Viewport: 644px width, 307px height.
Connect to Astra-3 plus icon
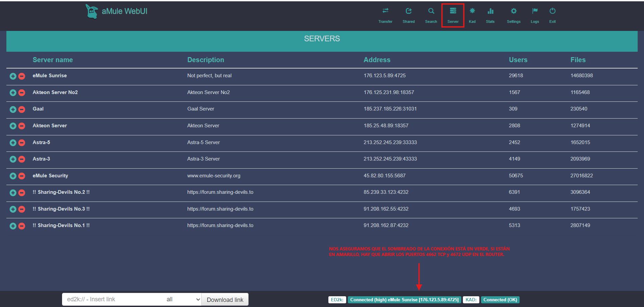(x=13, y=159)
